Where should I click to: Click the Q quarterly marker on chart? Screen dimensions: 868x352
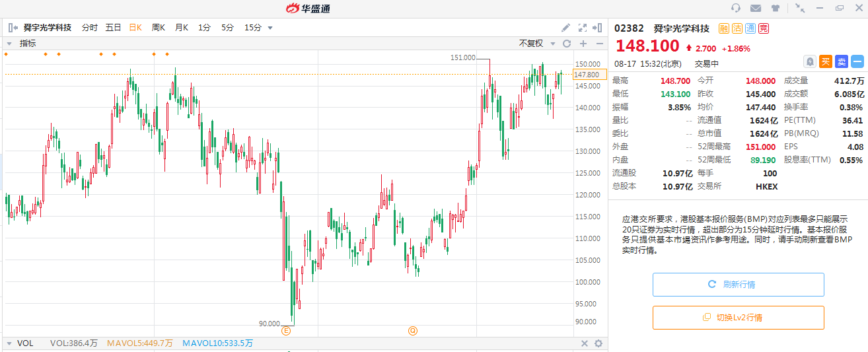point(413,330)
